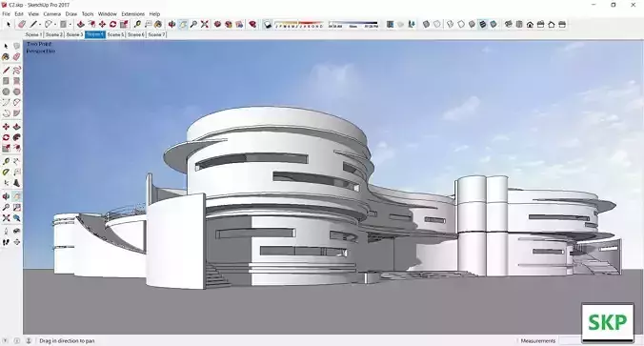Image resolution: width=644 pixels, height=346 pixels.
Task: Click the Measurements input box
Action: coord(570,340)
